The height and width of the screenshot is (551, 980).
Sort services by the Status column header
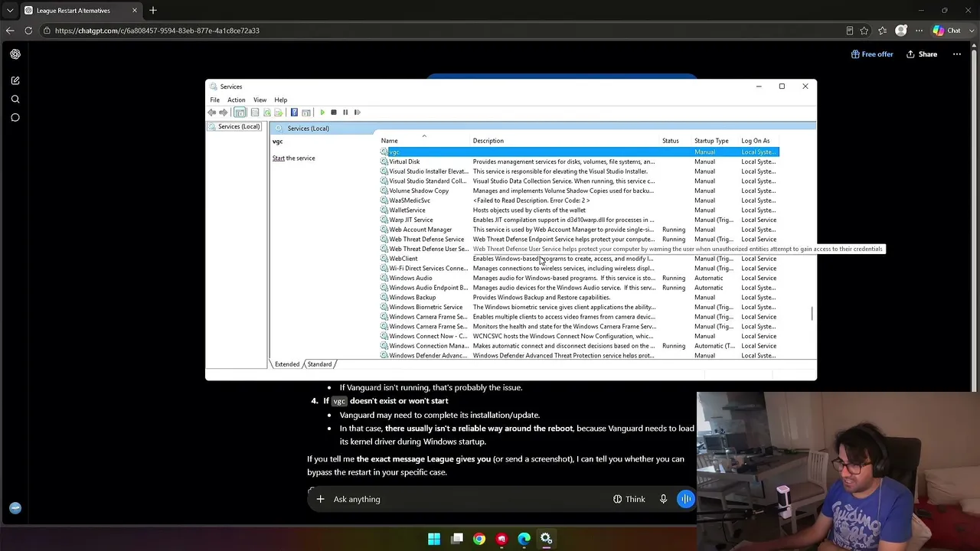point(676,141)
